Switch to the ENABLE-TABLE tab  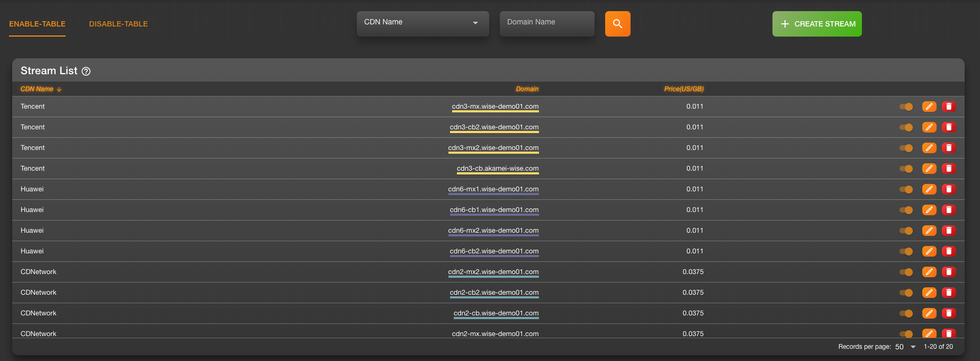click(37, 24)
